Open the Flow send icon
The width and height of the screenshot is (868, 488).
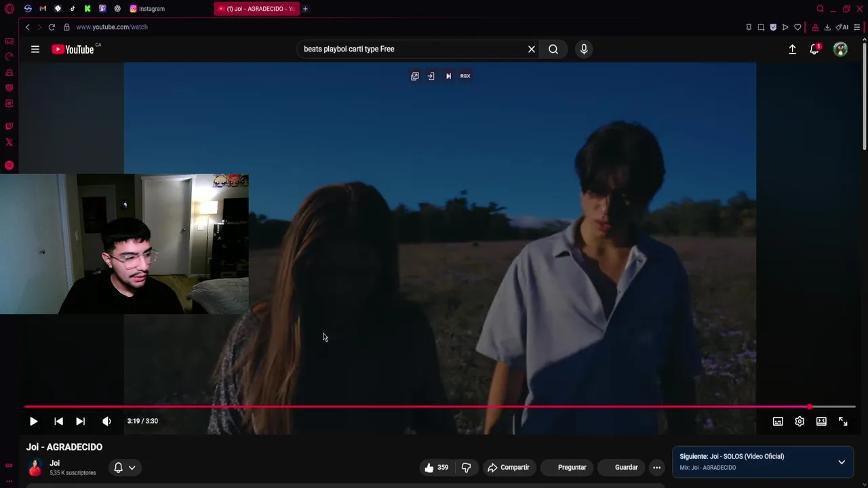point(785,27)
